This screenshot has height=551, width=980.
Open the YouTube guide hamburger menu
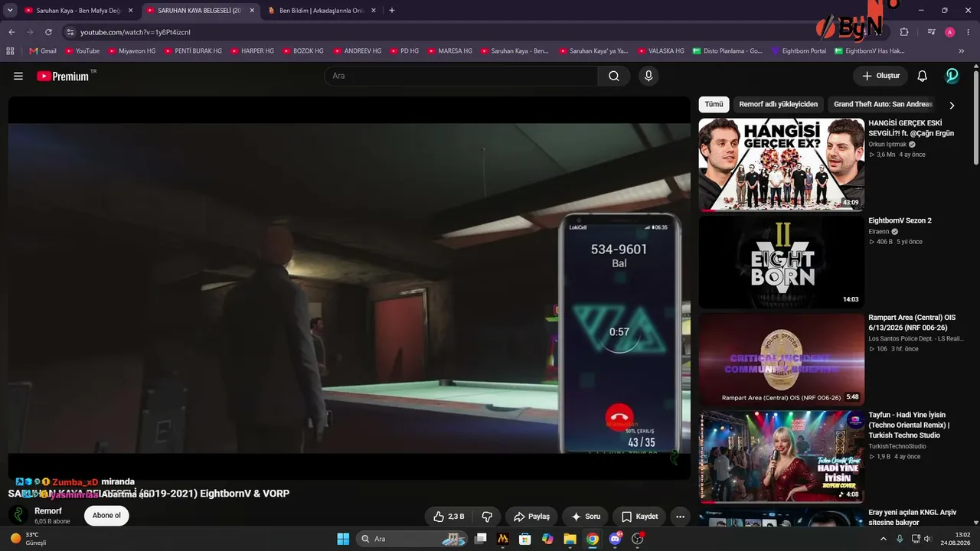pos(18,76)
